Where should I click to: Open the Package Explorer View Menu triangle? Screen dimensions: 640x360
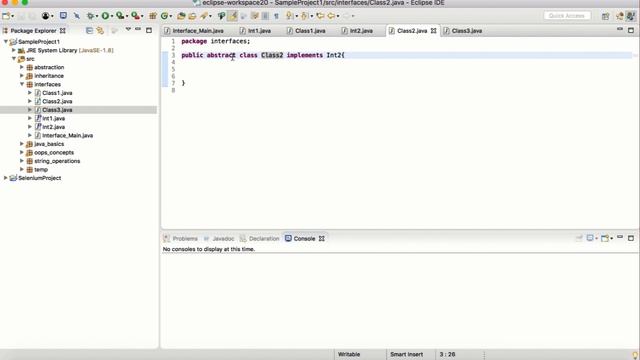(x=128, y=29)
